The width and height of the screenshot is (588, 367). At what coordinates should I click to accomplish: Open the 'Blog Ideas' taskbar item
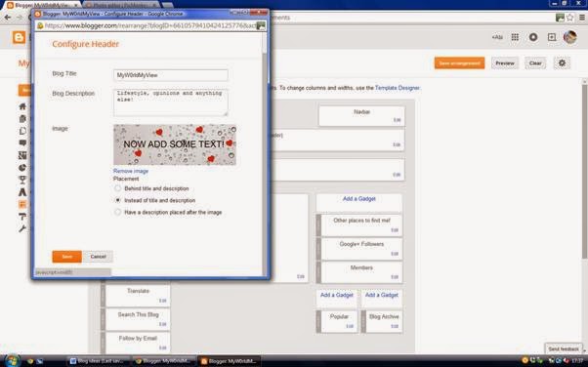point(99,361)
